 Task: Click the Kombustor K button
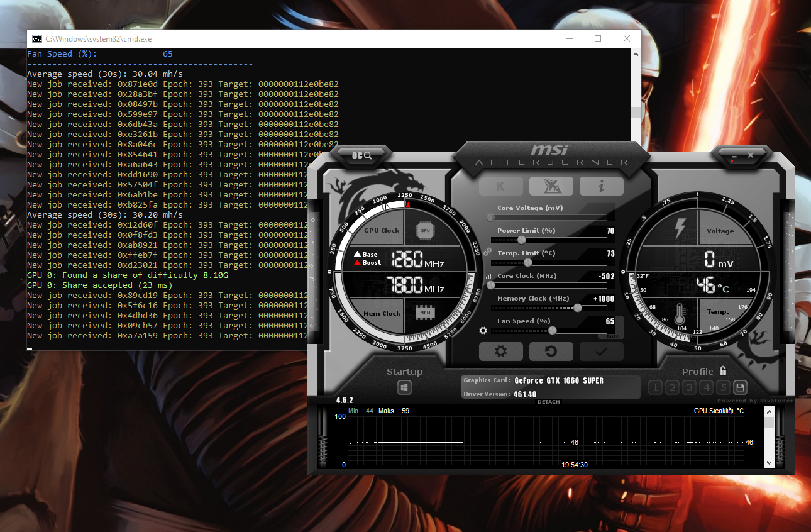click(x=500, y=186)
